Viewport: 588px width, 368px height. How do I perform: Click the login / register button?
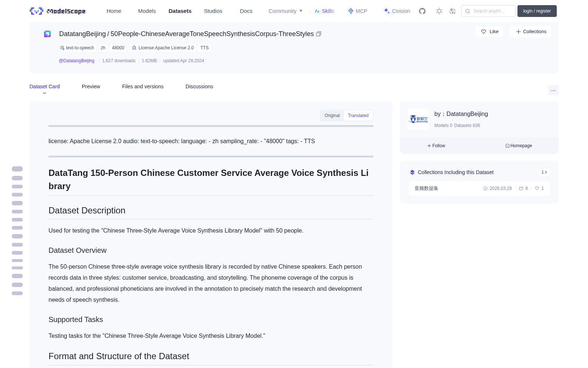(x=537, y=11)
